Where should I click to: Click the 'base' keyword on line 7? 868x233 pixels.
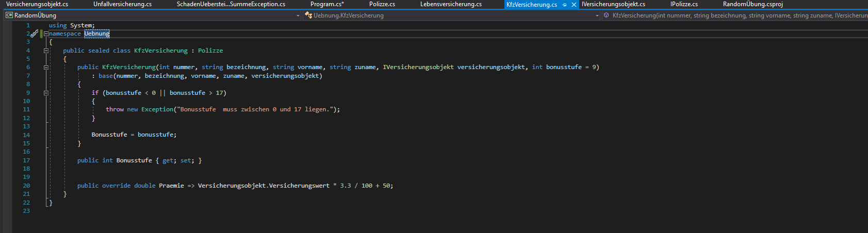[106, 76]
